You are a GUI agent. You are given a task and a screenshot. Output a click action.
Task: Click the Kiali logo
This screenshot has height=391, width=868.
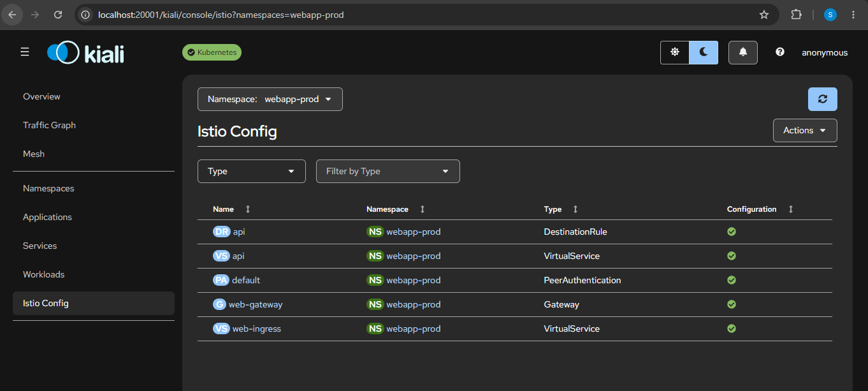pos(85,52)
